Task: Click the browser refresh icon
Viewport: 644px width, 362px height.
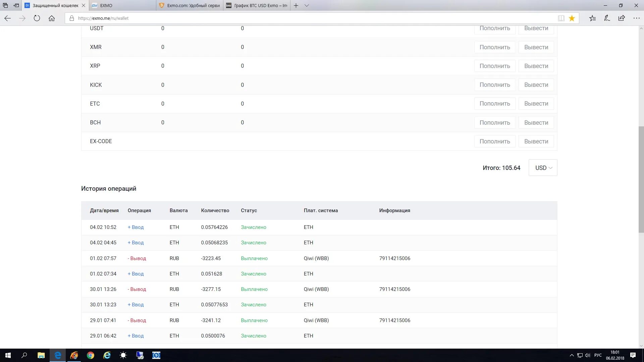Action: click(x=37, y=18)
